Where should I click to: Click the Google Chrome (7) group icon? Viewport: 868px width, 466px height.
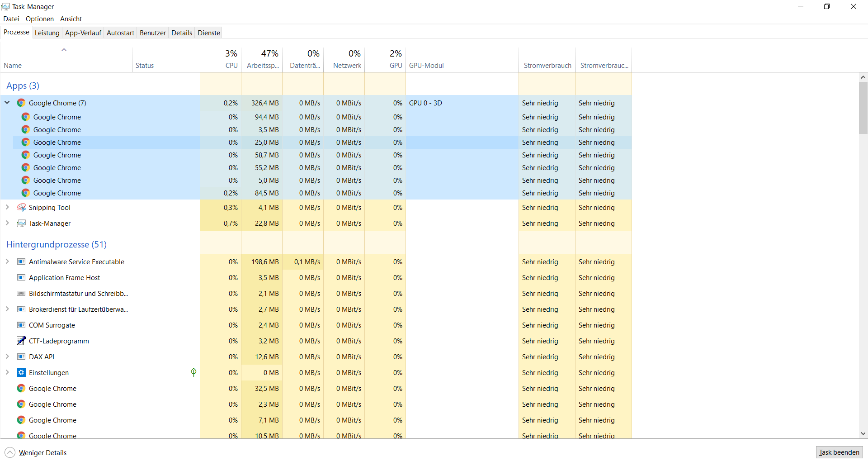(21, 103)
